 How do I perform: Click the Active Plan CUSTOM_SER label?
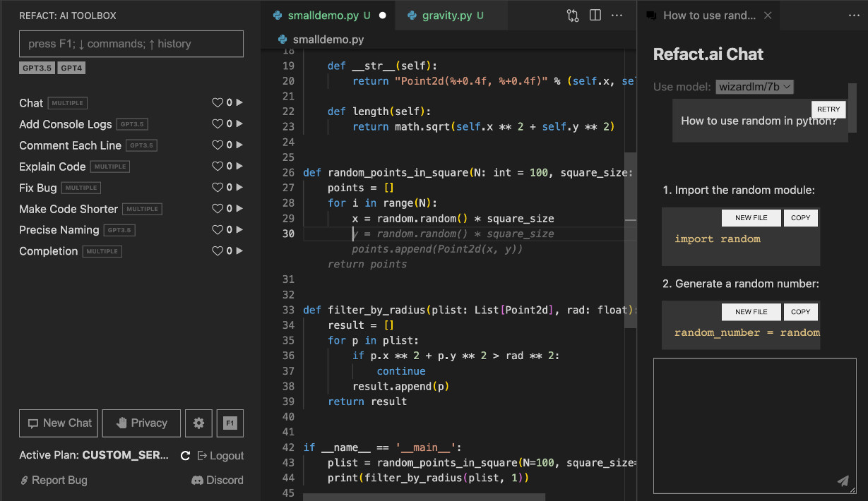[94, 456]
